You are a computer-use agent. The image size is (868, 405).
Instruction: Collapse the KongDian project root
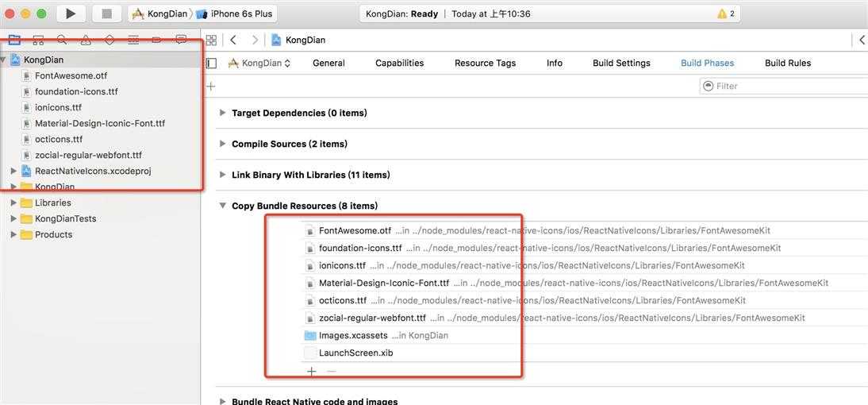pyautogui.click(x=4, y=60)
